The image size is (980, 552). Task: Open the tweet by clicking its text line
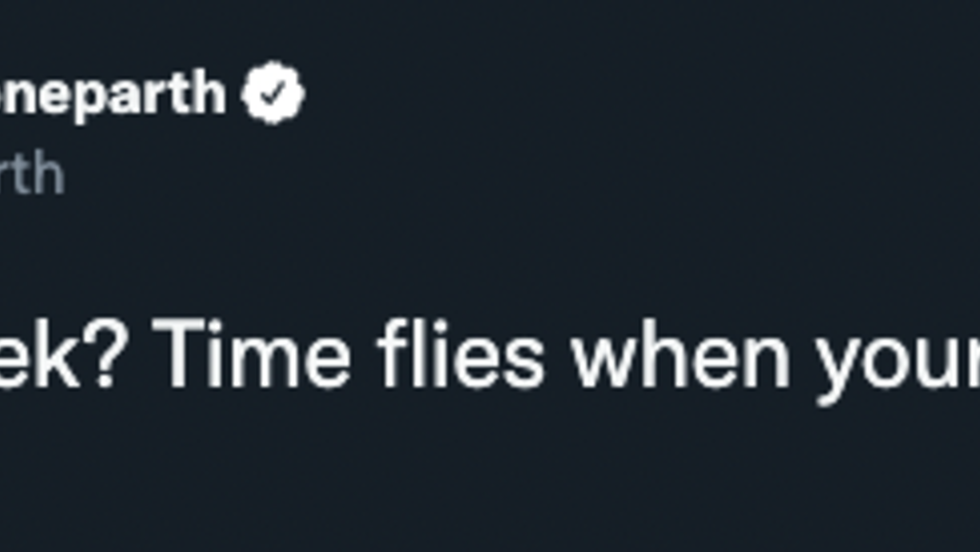(490, 358)
